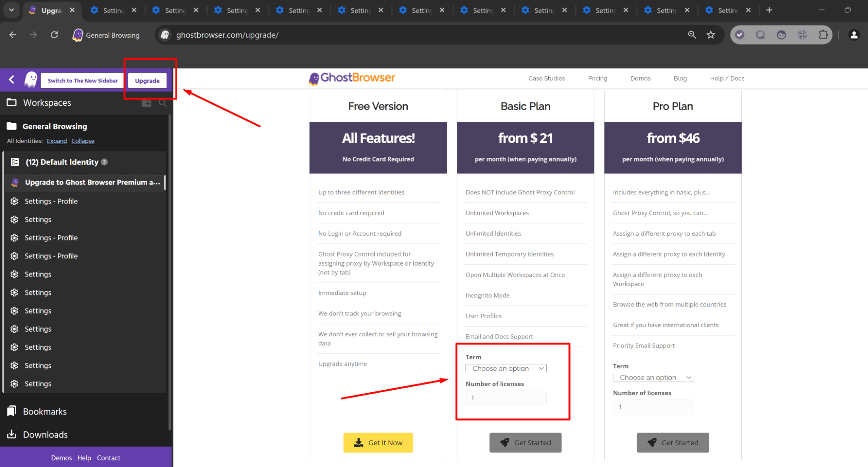Image resolution: width=868 pixels, height=467 pixels.
Task: Click Basic Plan number of licenses field
Action: pos(506,398)
